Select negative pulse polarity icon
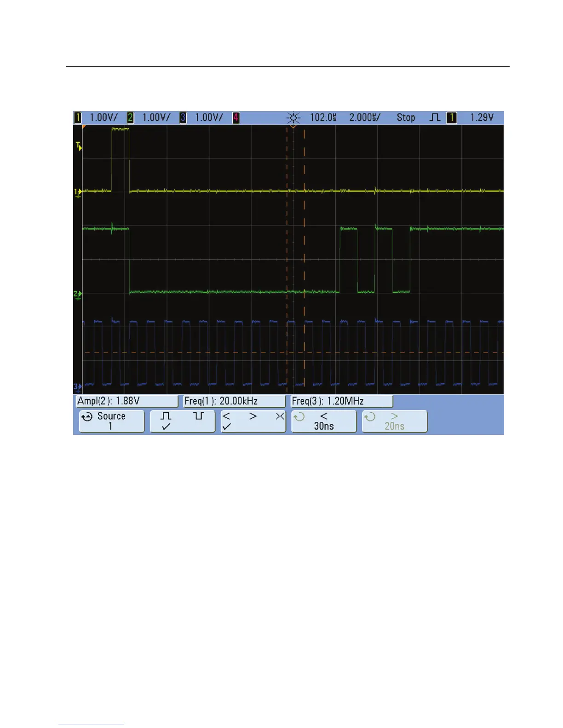 point(199,416)
